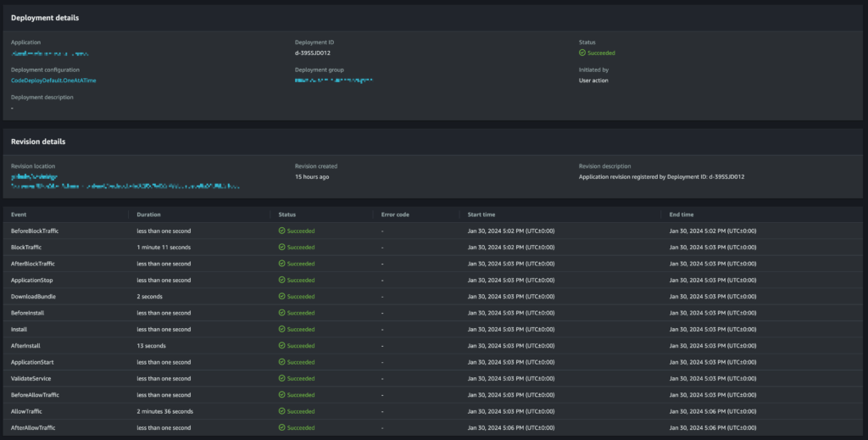Viewport: 868px width, 440px height.
Task: Select the ApplicationStop event row
Action: (x=32, y=281)
